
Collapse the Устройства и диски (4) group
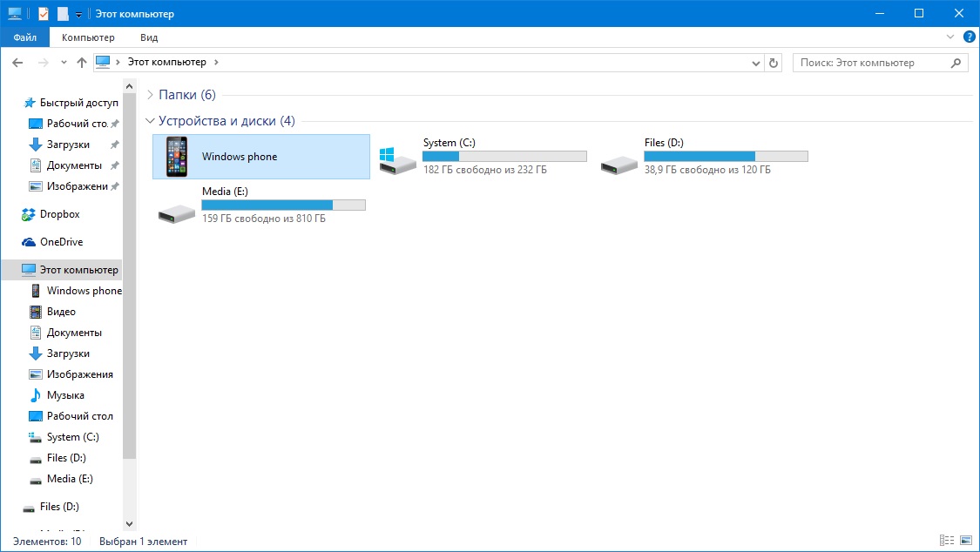tap(150, 120)
